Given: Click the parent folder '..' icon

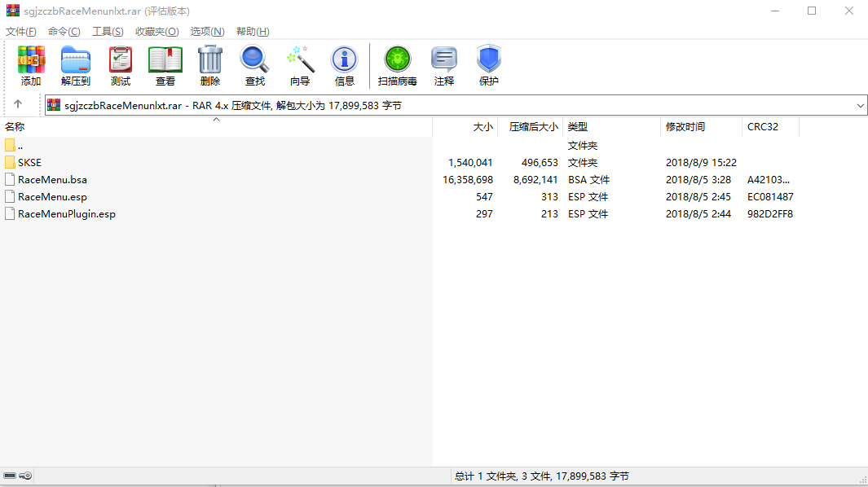Looking at the screenshot, I should (x=10, y=146).
